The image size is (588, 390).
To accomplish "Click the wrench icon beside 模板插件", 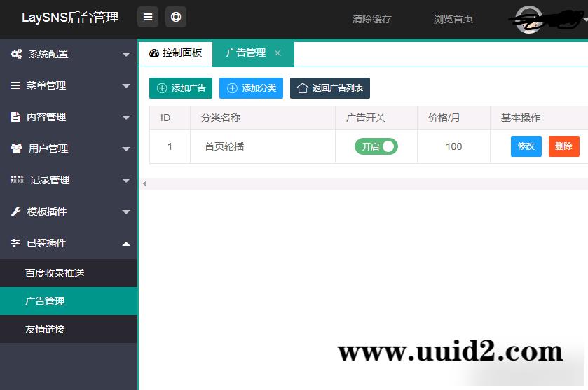I will click(15, 211).
